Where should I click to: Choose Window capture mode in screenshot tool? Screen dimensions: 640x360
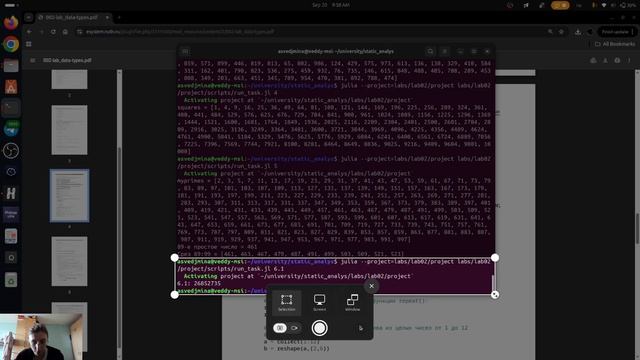point(352,302)
